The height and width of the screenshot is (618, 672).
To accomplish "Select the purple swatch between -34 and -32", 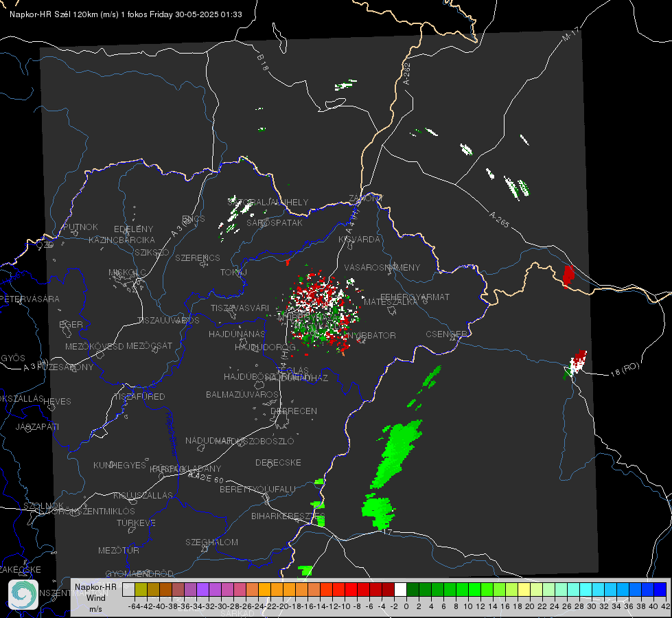I will tap(202, 590).
